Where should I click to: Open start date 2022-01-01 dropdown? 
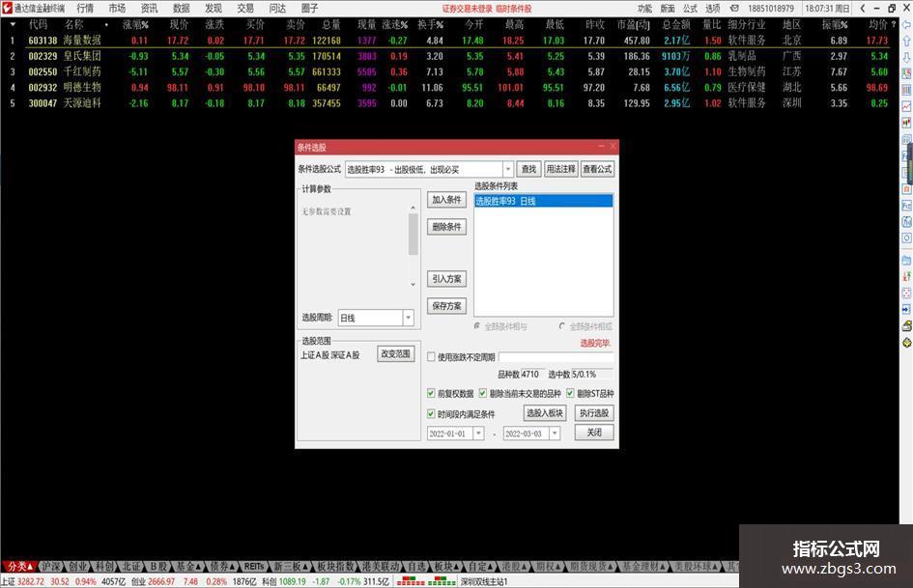pos(478,434)
